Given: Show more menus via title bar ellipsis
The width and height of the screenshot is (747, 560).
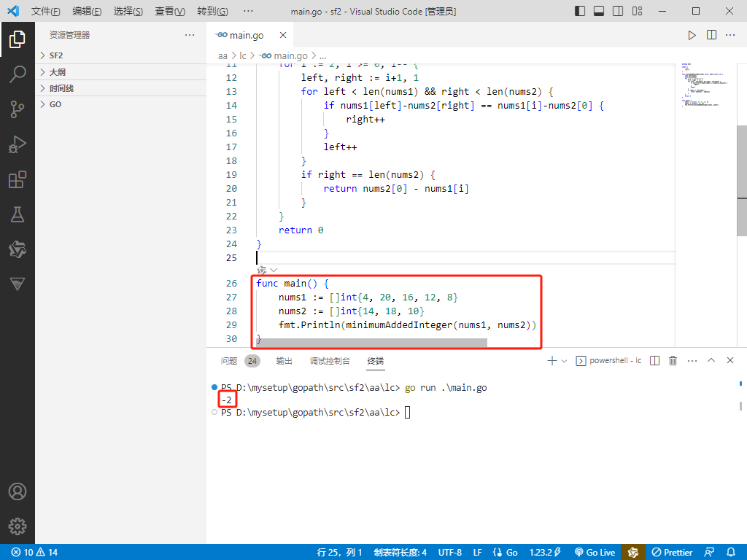Looking at the screenshot, I should [248, 11].
